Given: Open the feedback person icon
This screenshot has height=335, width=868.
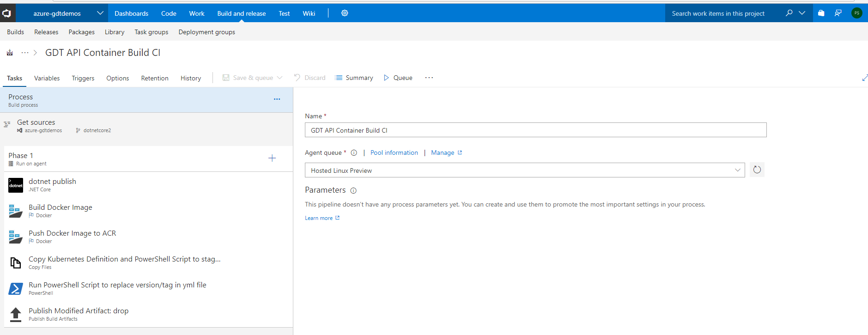Looking at the screenshot, I should click(838, 13).
